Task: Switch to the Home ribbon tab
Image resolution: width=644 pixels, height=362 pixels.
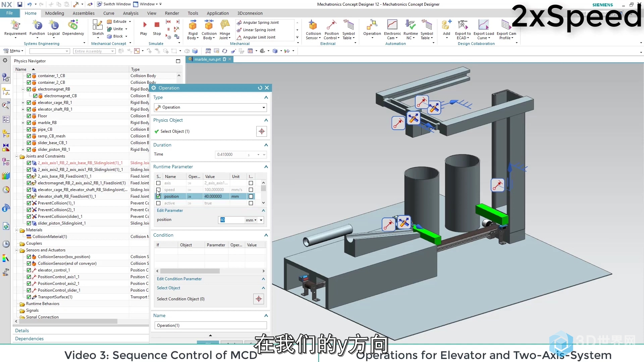Action: tap(31, 13)
